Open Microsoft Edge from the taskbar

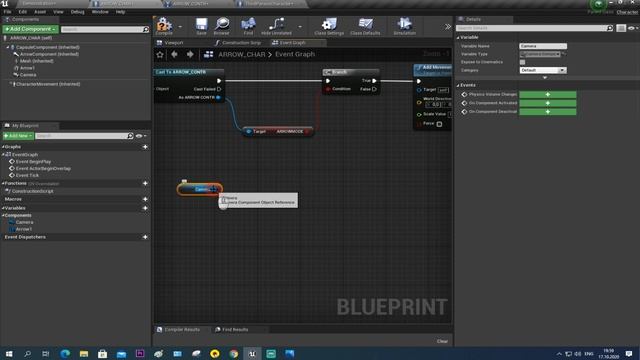pos(65,353)
